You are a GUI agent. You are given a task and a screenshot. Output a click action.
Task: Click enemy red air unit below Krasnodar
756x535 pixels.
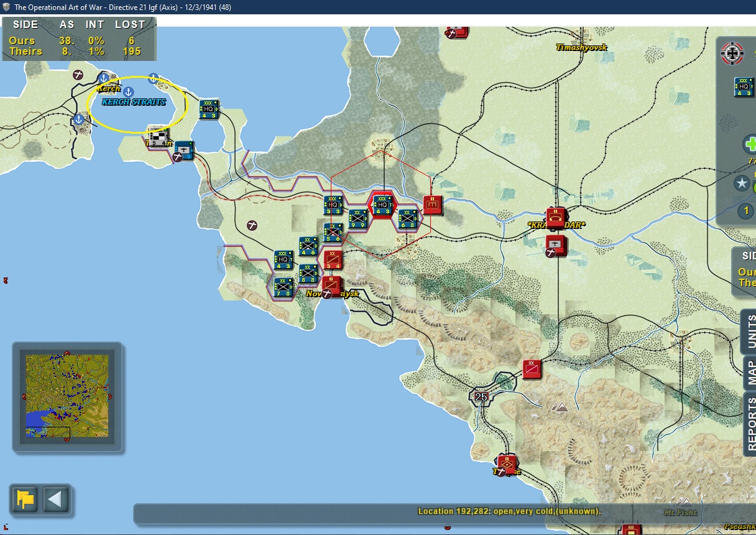556,244
